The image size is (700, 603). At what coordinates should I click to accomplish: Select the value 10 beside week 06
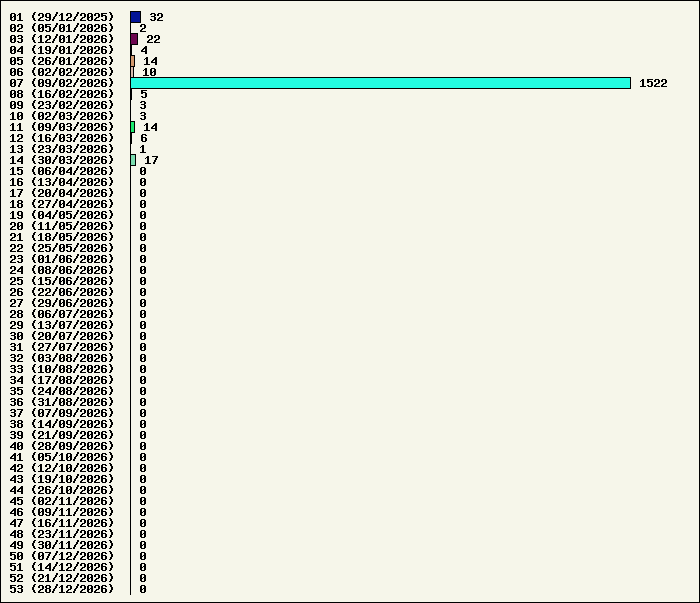(149, 72)
